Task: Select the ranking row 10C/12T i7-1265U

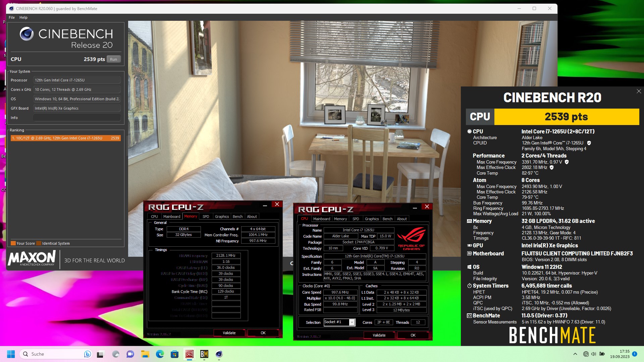Action: point(65,138)
